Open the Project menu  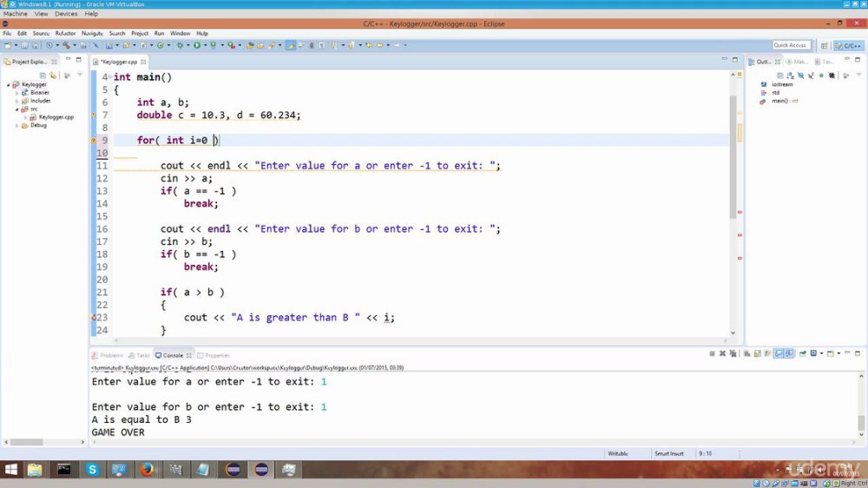(140, 33)
